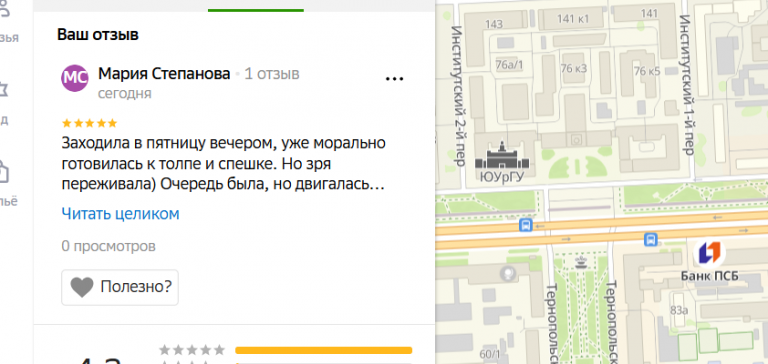
Task: Open Мария Степанова's profile name
Action: pyautogui.click(x=164, y=74)
